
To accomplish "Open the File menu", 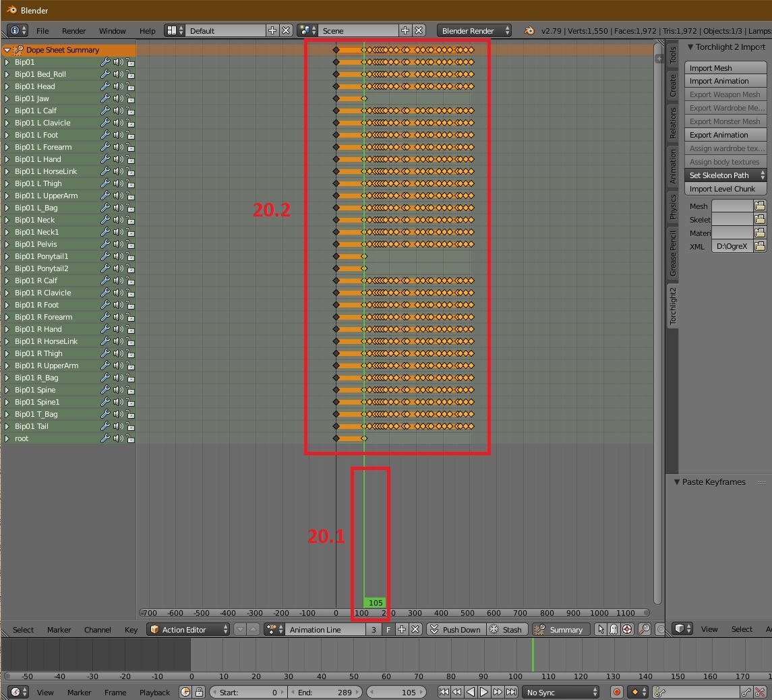I will (42, 30).
